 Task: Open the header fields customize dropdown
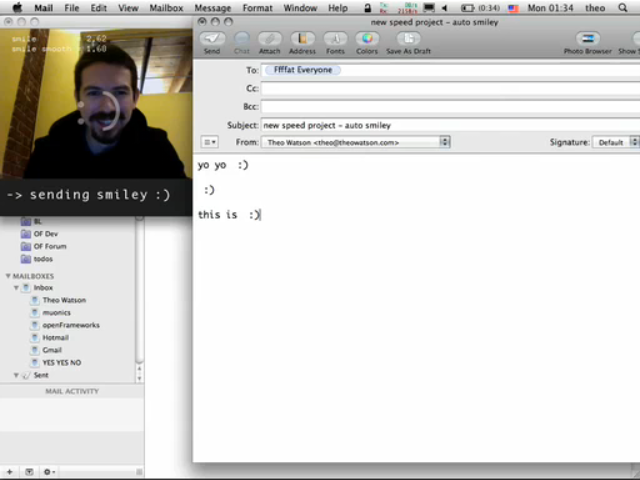(210, 142)
